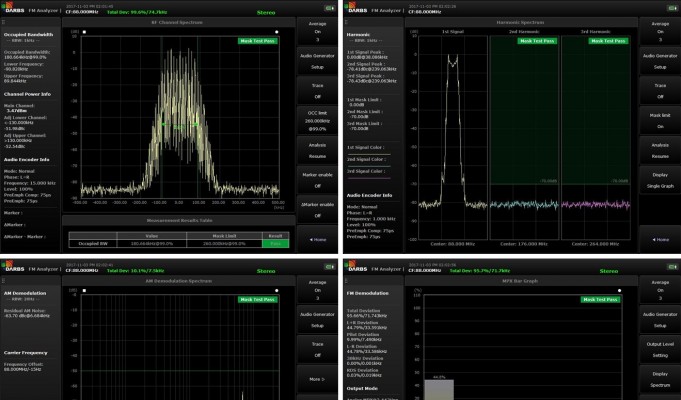Screen dimensions: 681x400
Task: Enable the Marker enable Off button
Action: [x=317, y=180]
